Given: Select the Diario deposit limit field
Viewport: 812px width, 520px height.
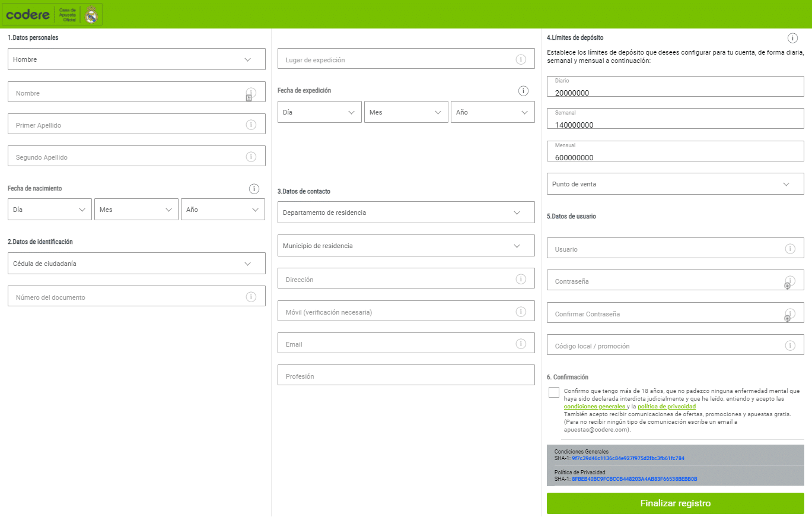Looking at the screenshot, I should 675,88.
